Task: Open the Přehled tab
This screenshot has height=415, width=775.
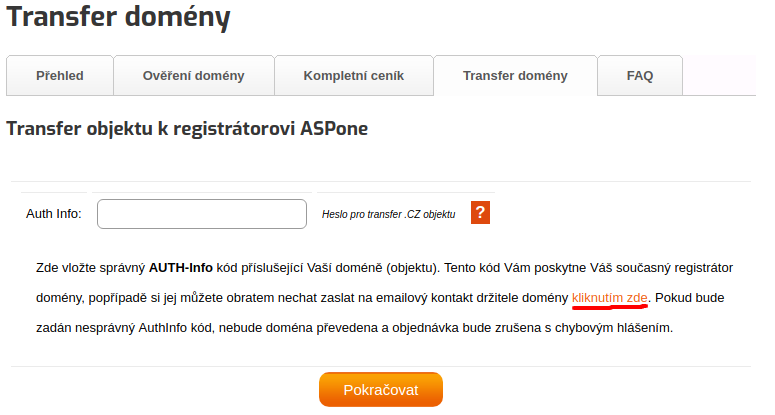Action: [x=60, y=75]
